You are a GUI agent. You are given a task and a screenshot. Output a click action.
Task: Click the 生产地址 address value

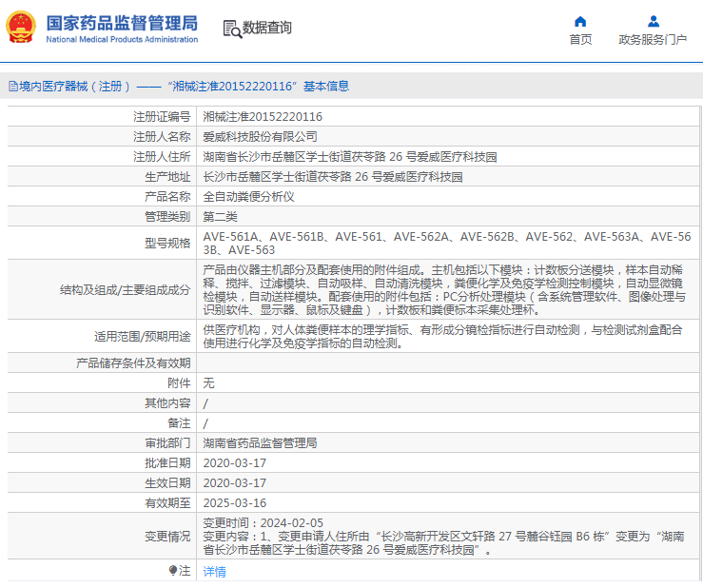click(333, 177)
